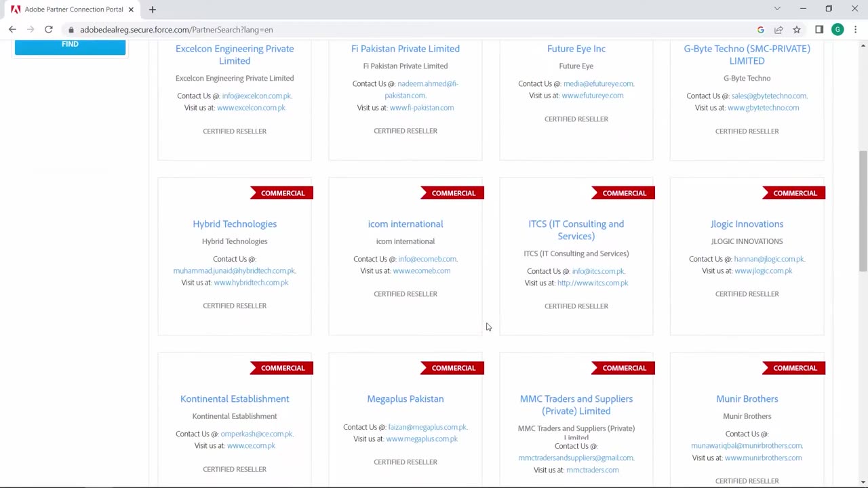Open G-Byte Techno (SMC-PRIVATE) LIMITED title
The image size is (868, 488).
coord(747,55)
